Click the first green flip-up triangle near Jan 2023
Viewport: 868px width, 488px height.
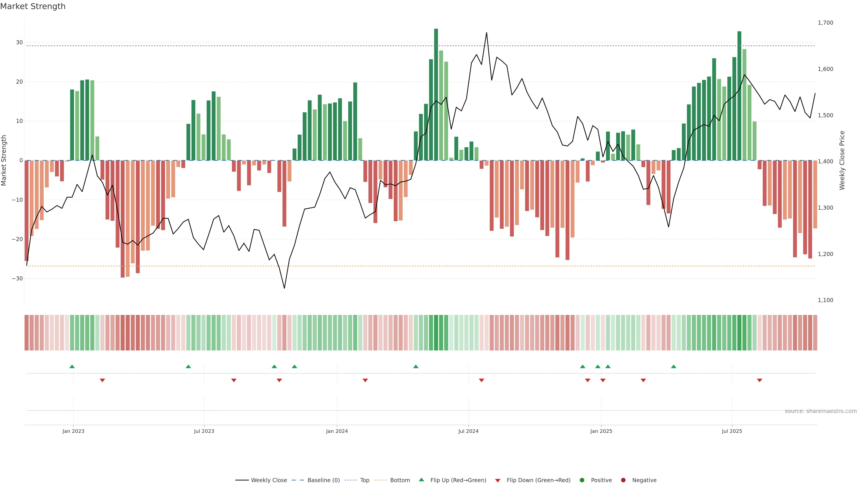point(72,366)
